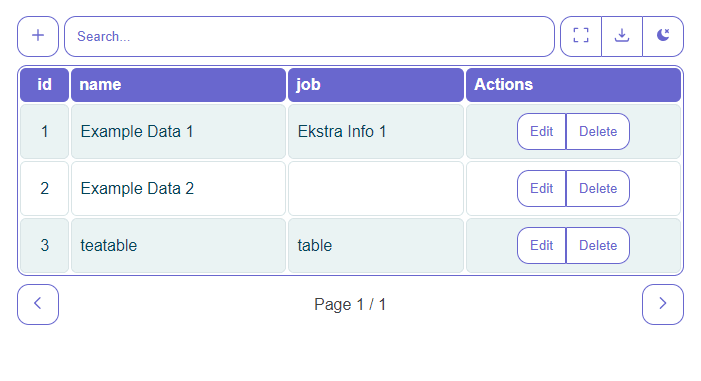This screenshot has height=381, width=701.
Task: Sort by the id column header
Action: (x=44, y=85)
